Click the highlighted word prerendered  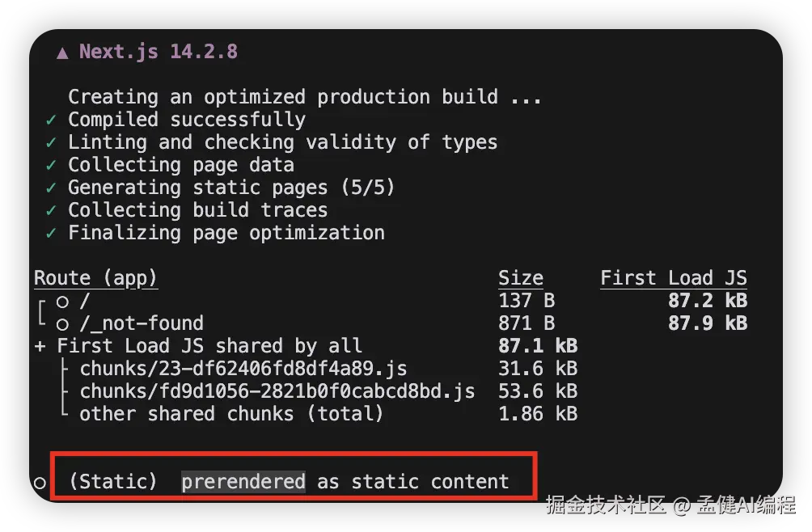(x=243, y=482)
